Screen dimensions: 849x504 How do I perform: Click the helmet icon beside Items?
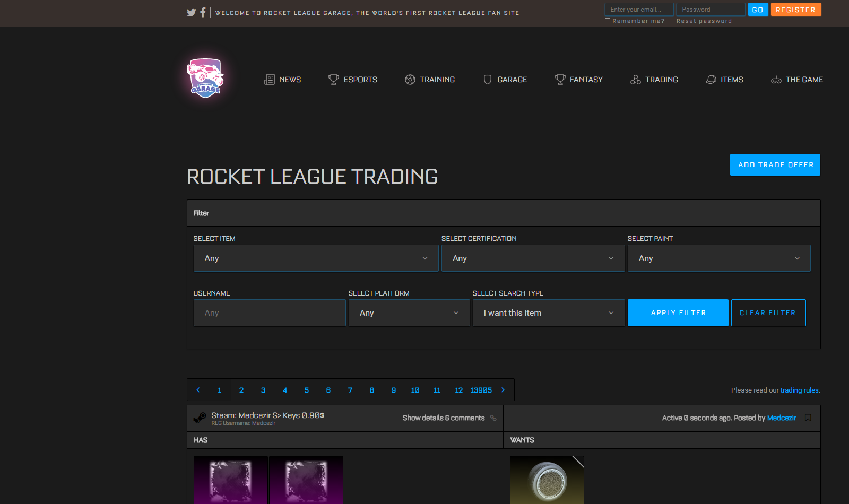(x=711, y=80)
